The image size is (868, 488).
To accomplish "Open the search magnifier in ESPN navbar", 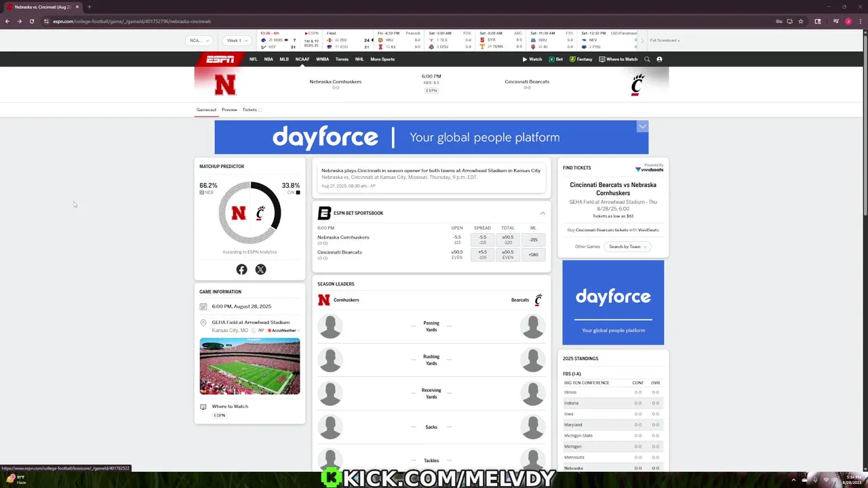I will 647,59.
